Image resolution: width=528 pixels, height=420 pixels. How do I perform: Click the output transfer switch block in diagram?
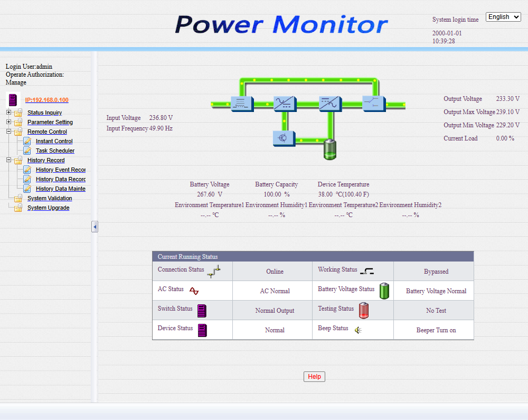374,104
